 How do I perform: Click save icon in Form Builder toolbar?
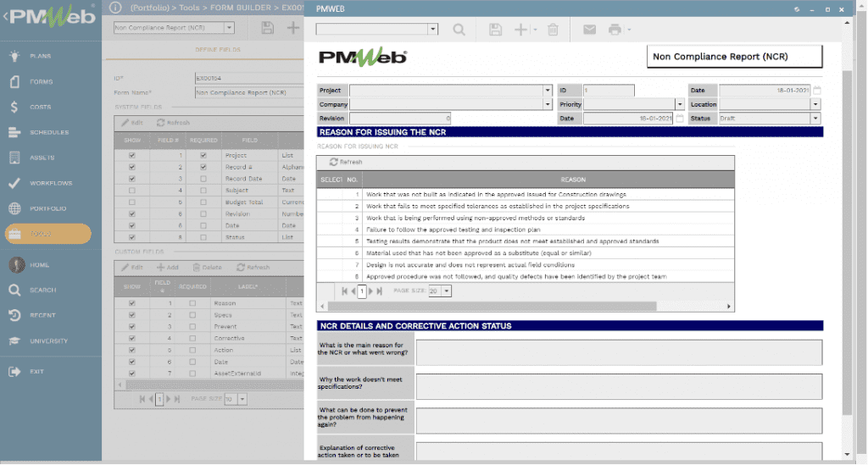[x=267, y=28]
